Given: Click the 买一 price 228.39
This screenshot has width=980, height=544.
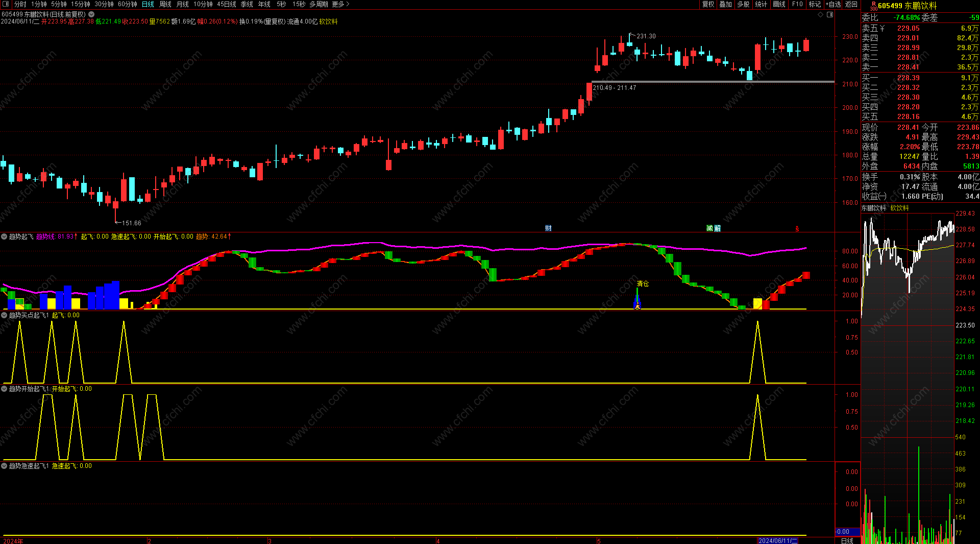Looking at the screenshot, I should (x=909, y=78).
